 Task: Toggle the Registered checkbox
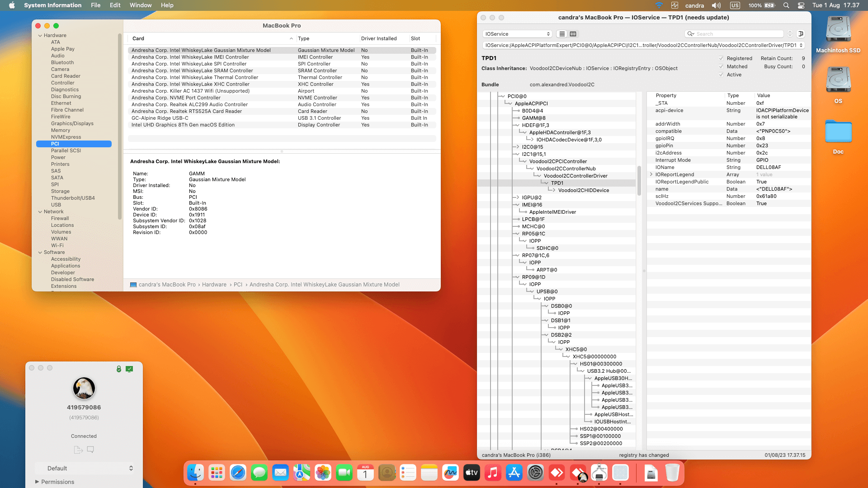(x=721, y=58)
